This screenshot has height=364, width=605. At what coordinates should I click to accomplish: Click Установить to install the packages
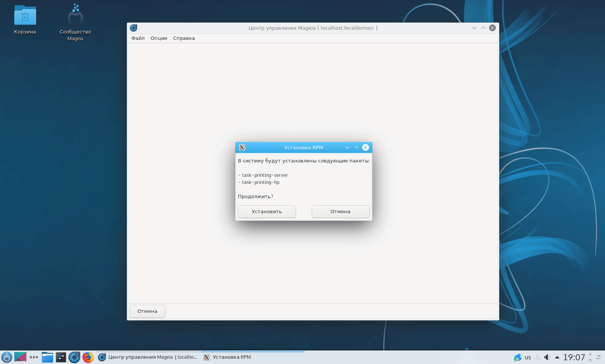click(x=267, y=212)
